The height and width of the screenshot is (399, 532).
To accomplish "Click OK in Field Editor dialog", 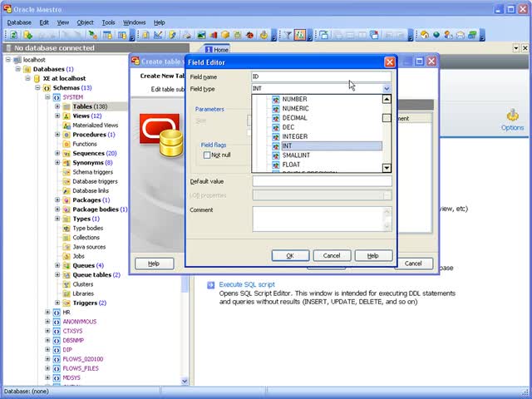I will point(290,256).
